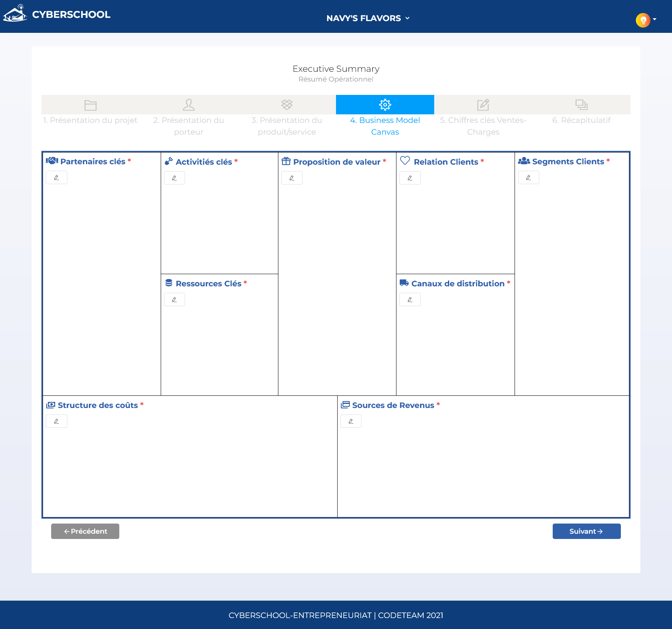The image size is (672, 629).
Task: Select the Chiffres clés Ventes-Charges step
Action: pos(483,105)
